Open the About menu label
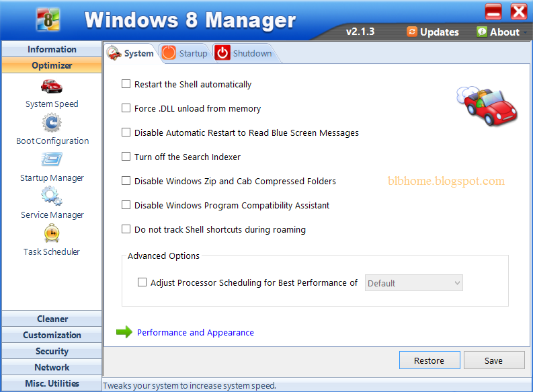 pos(505,32)
